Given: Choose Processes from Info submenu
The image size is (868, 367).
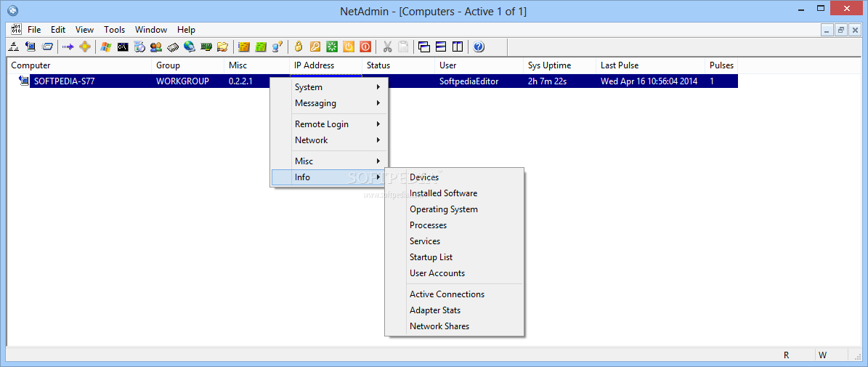Looking at the screenshot, I should 455,226.
